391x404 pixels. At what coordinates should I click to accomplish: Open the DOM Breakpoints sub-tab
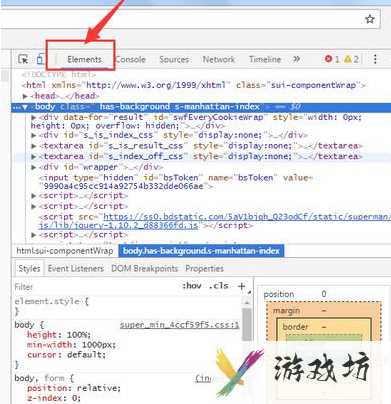[144, 269]
